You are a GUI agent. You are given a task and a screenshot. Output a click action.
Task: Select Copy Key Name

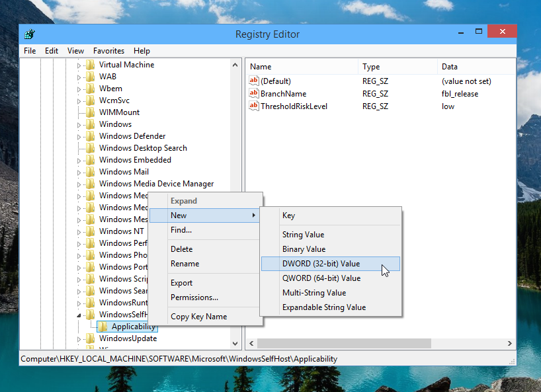point(204,317)
